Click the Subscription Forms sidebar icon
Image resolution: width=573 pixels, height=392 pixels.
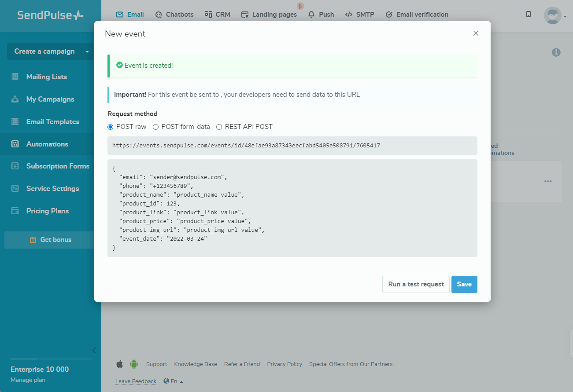(15, 166)
